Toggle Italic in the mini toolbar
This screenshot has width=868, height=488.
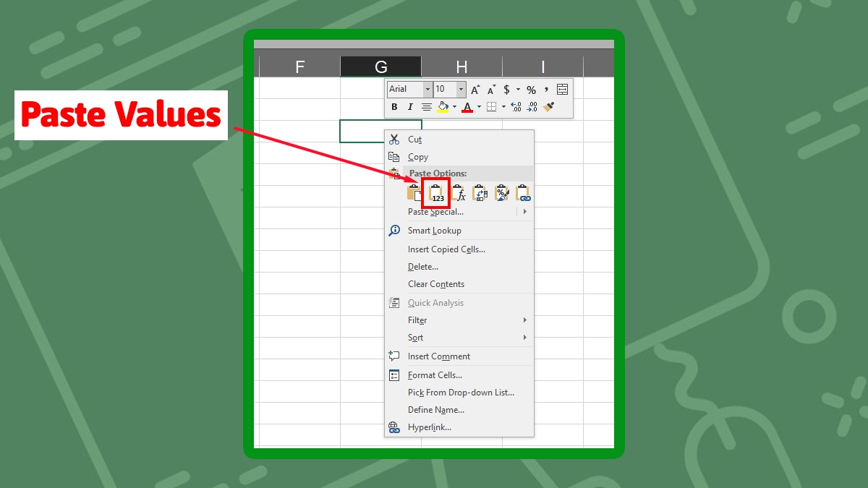410,107
